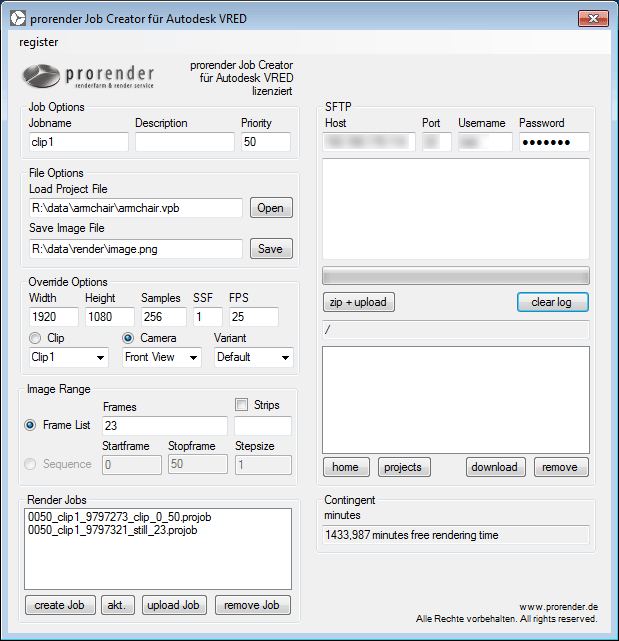This screenshot has width=619, height=641.
Task: Select the Camera radio button
Action: 128,338
